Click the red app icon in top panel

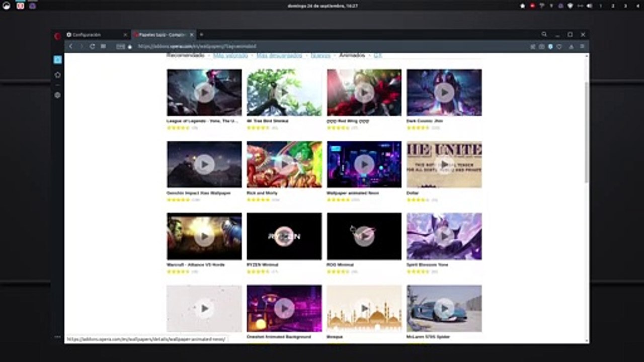click(20, 6)
